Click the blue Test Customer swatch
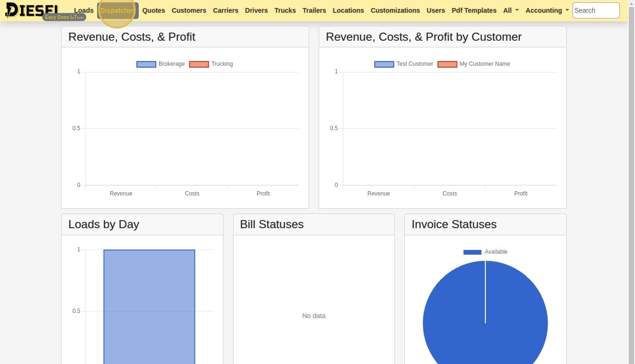 click(x=384, y=65)
